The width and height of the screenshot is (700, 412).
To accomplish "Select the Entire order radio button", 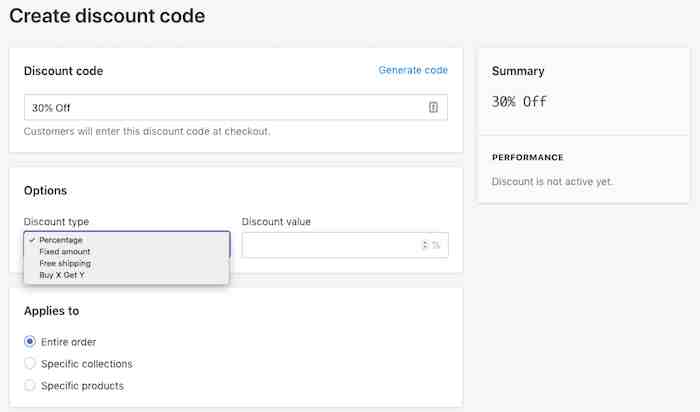I will coord(30,341).
